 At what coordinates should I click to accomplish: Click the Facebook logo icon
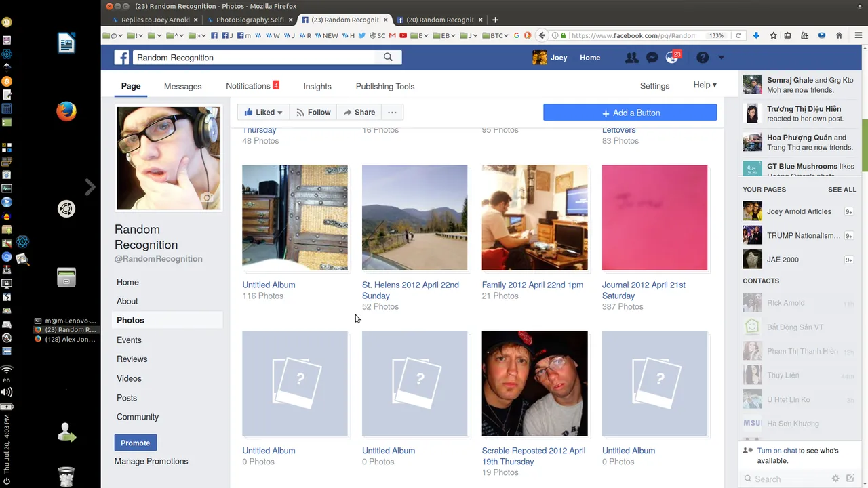coord(121,58)
